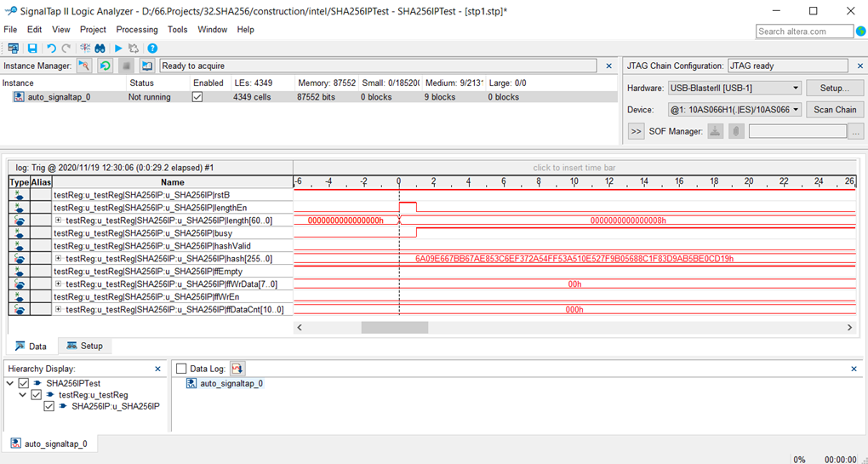868x464 pixels.
Task: Open the Tools menu
Action: (178, 29)
